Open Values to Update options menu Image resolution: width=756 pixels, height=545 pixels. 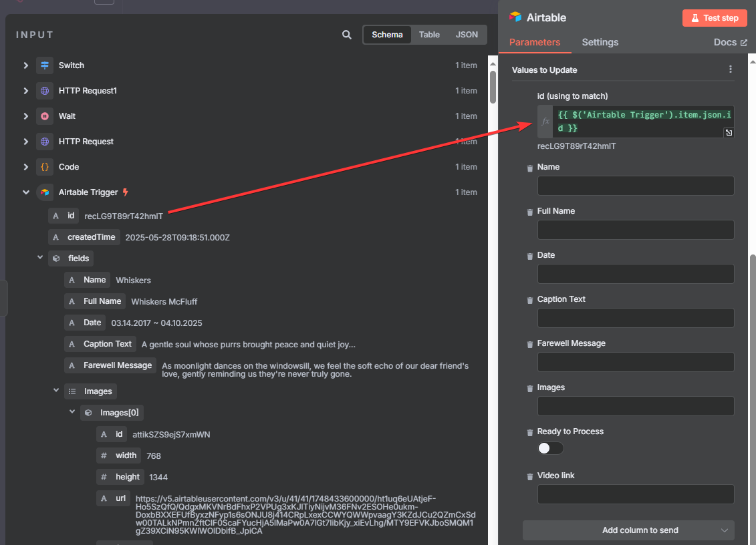[x=731, y=69]
